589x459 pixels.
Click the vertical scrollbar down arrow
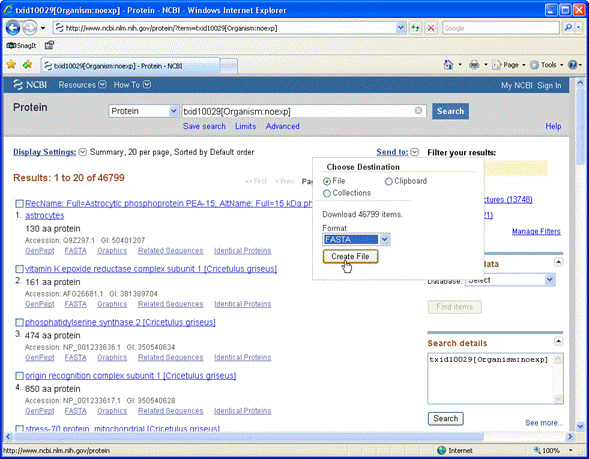point(580,426)
